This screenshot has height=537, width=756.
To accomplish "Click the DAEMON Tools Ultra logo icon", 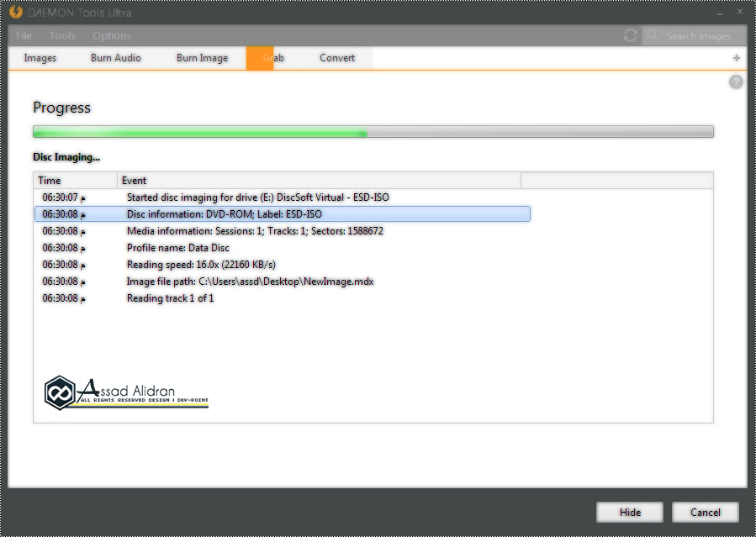I will click(16, 12).
